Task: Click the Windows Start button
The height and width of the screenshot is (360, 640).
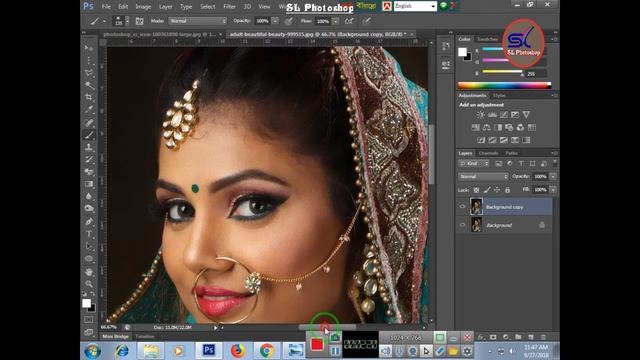Action: tap(93, 351)
